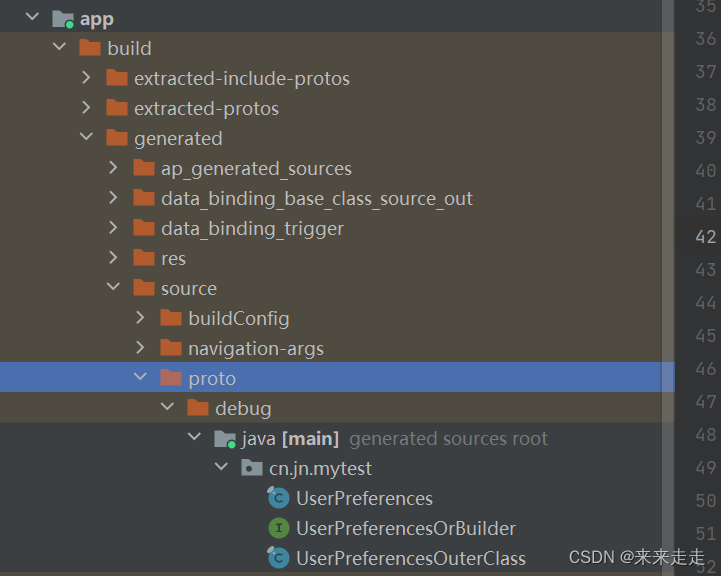This screenshot has height=576, width=721.
Task: Click line number 38 in gutter
Action: point(706,105)
